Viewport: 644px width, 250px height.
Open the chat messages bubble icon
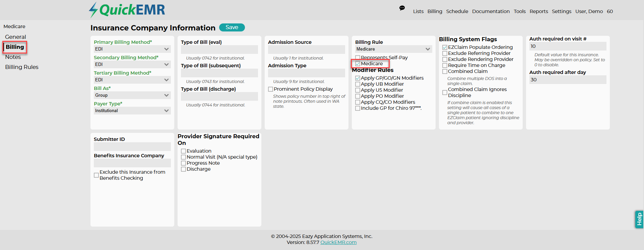[x=402, y=8]
